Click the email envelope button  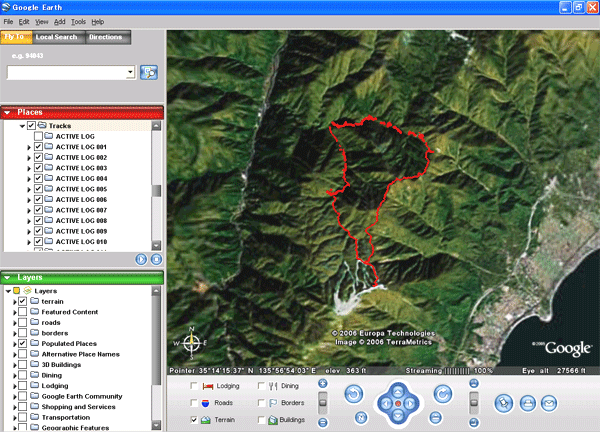(x=549, y=402)
